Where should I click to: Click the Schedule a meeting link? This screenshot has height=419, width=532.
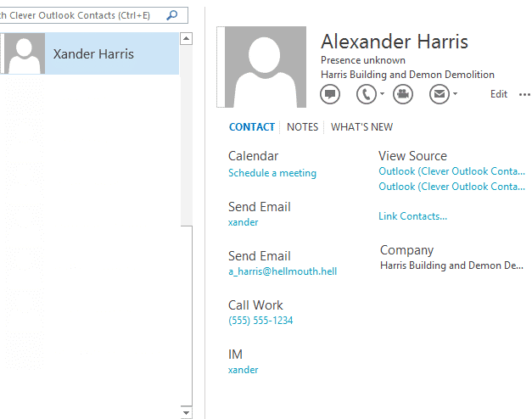[x=272, y=173]
